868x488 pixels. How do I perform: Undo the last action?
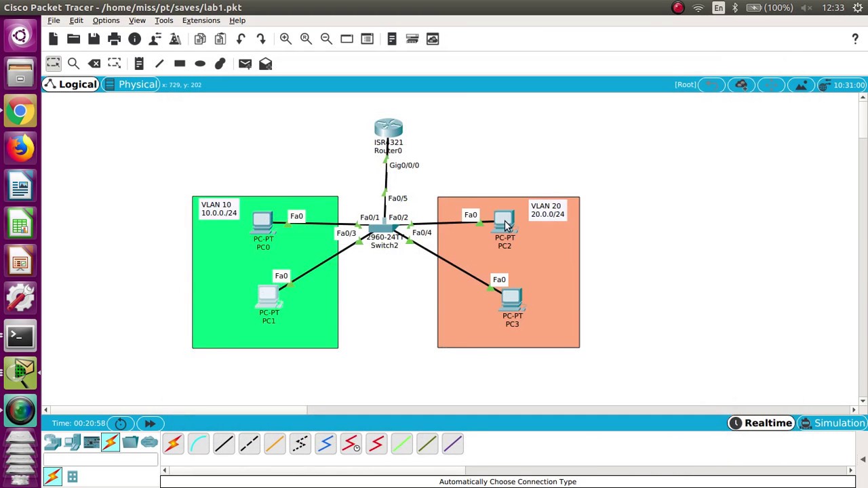(x=241, y=39)
